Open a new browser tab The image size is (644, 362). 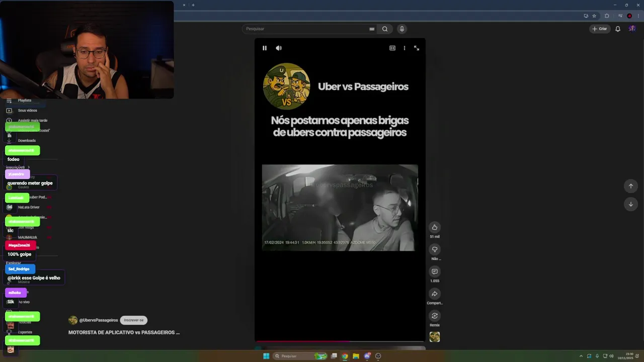click(193, 5)
